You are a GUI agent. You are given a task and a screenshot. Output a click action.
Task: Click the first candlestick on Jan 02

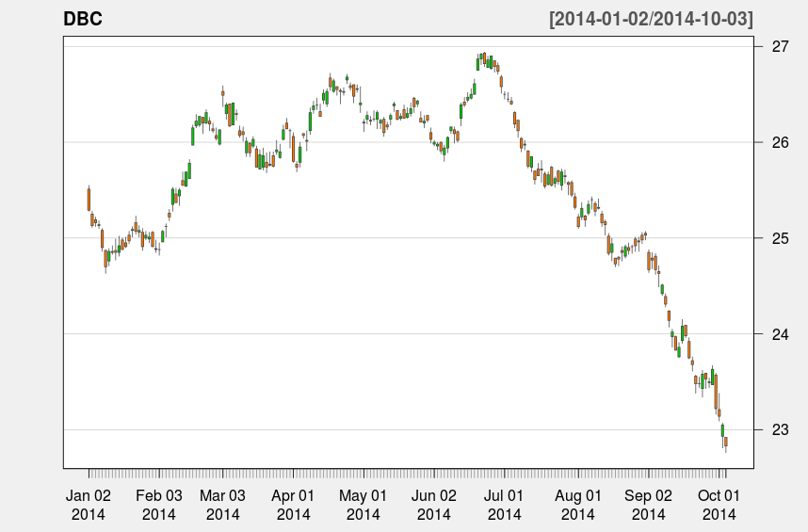click(89, 200)
